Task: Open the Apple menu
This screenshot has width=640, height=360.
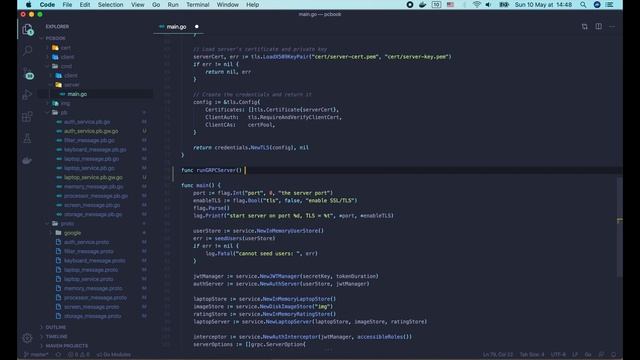Action: [x=29, y=4]
